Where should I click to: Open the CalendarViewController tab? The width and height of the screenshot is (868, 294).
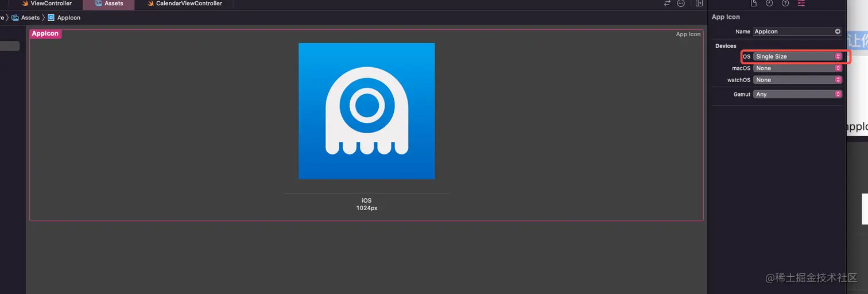(184, 3)
